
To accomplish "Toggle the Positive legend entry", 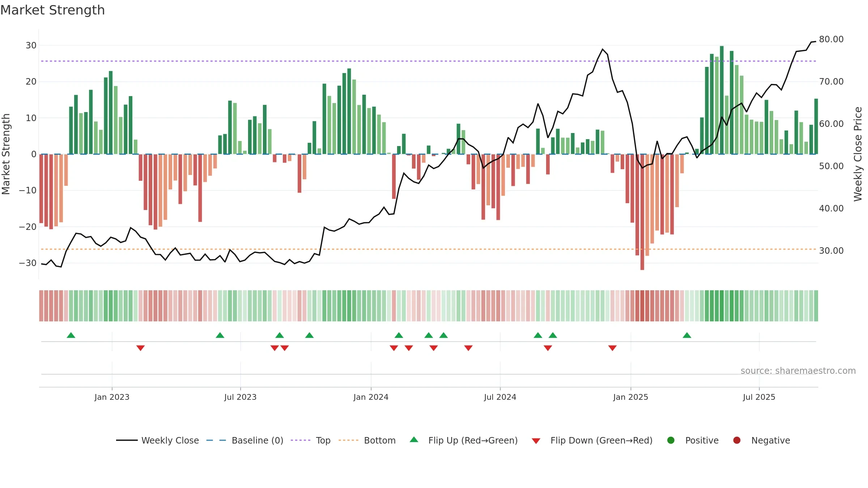I will pos(693,440).
